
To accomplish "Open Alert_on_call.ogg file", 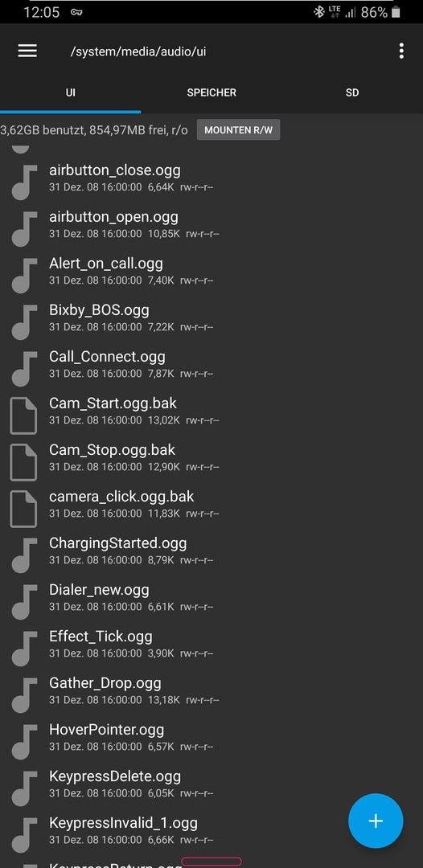I will point(211,270).
